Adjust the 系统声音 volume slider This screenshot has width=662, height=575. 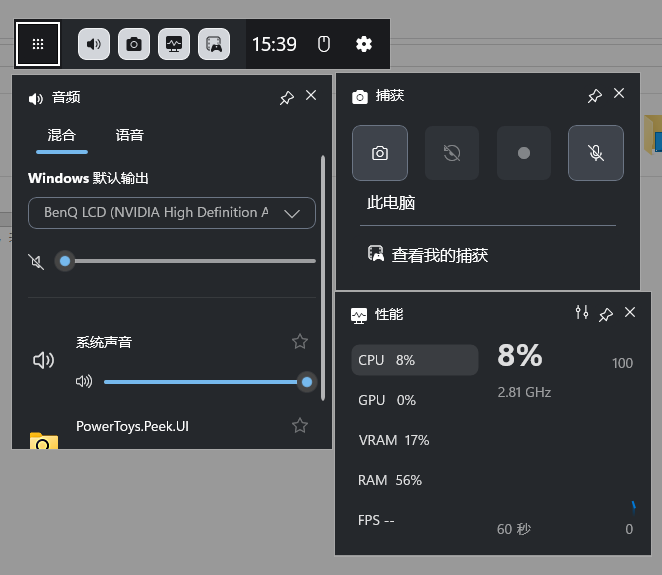206,382
